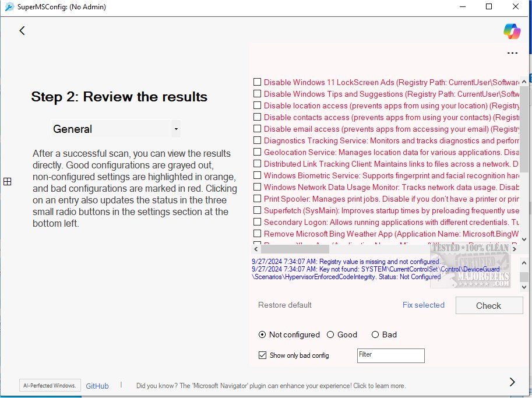Click the log panel scroll down arrow
This screenshot has width=532, height=398.
click(524, 287)
